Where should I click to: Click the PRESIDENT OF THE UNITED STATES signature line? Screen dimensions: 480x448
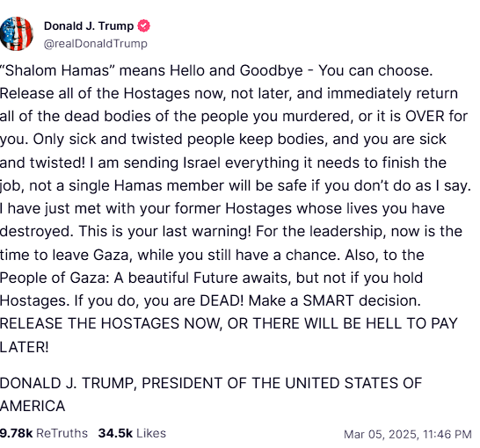[211, 384]
